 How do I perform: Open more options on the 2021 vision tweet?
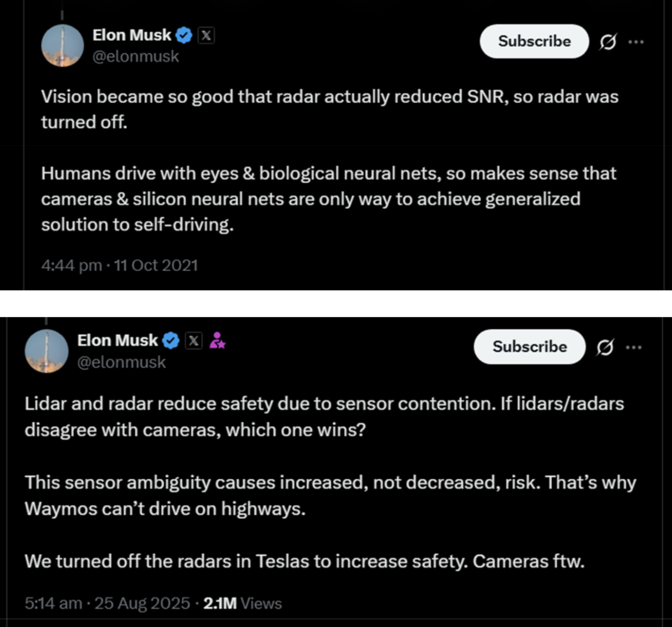click(x=636, y=42)
